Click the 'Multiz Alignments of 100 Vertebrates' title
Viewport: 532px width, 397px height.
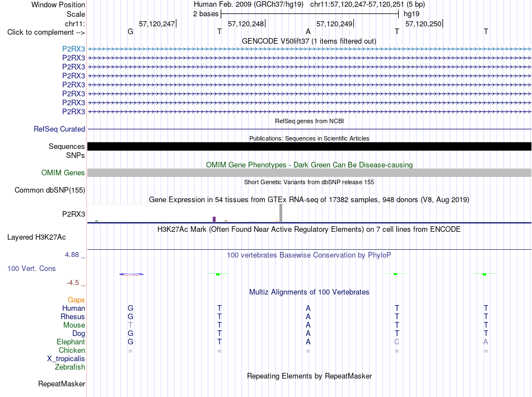[309, 292]
